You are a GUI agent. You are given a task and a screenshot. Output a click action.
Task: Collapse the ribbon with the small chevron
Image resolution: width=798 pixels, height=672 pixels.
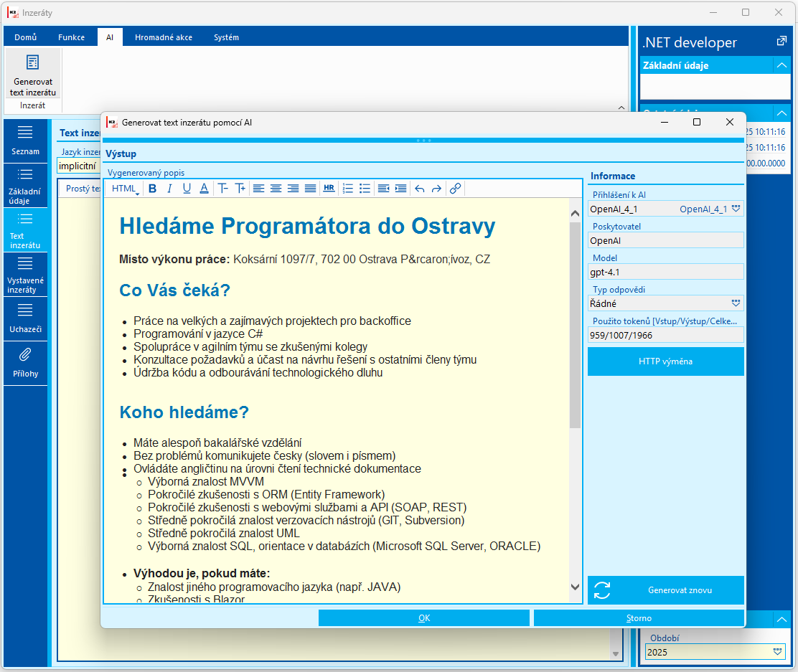[x=621, y=108]
